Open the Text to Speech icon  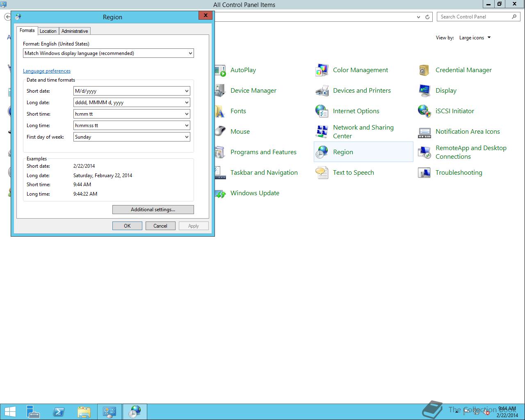click(x=322, y=173)
